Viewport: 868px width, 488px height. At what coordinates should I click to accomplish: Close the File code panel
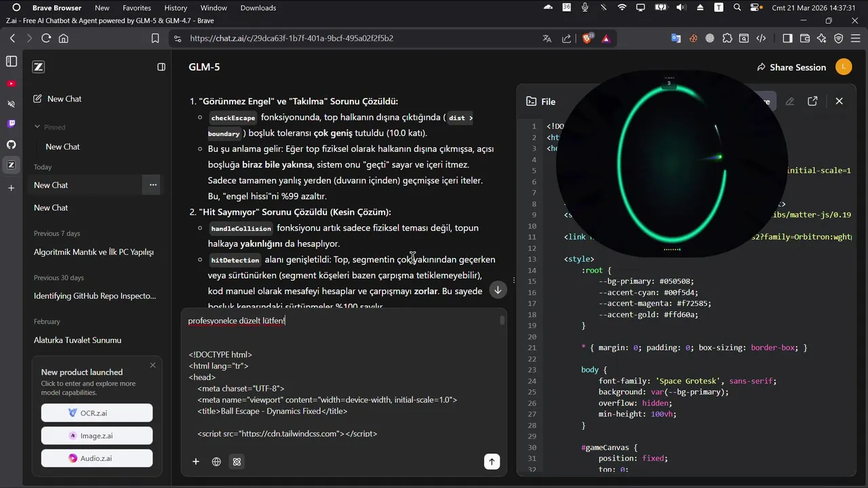pyautogui.click(x=839, y=101)
